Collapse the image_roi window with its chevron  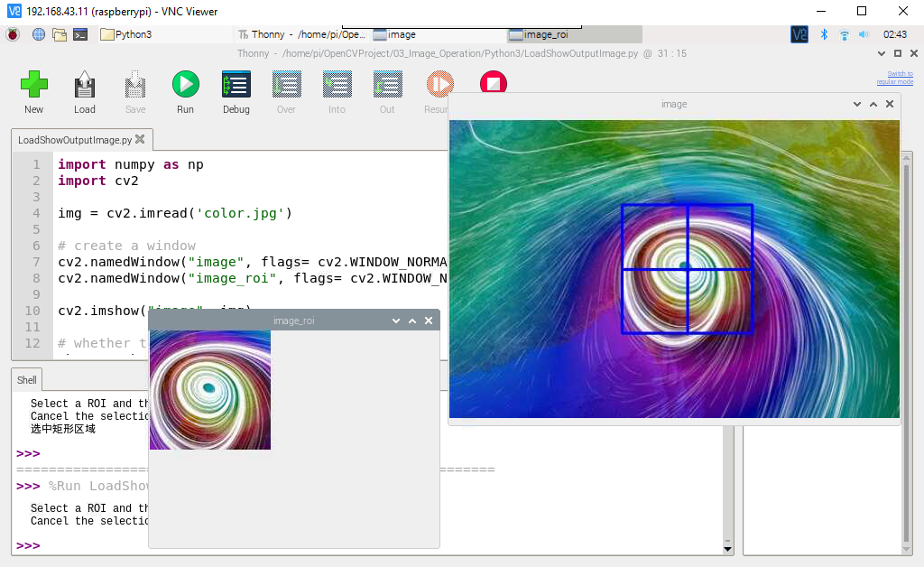click(x=396, y=321)
